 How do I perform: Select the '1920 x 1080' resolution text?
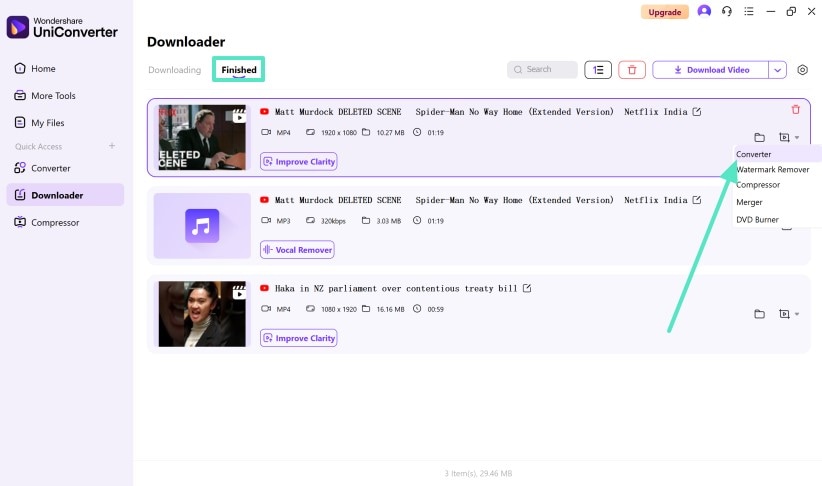pyautogui.click(x=339, y=133)
